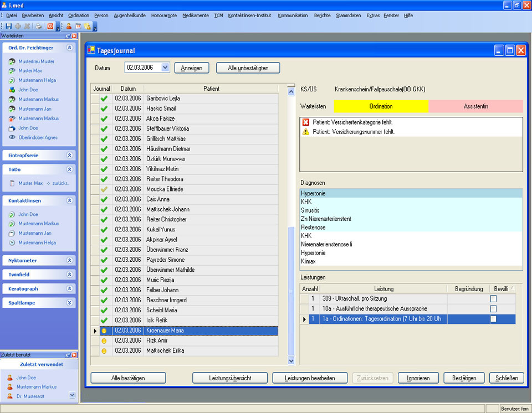Open the Medikamente menu
The height and width of the screenshot is (413, 532).
point(195,16)
